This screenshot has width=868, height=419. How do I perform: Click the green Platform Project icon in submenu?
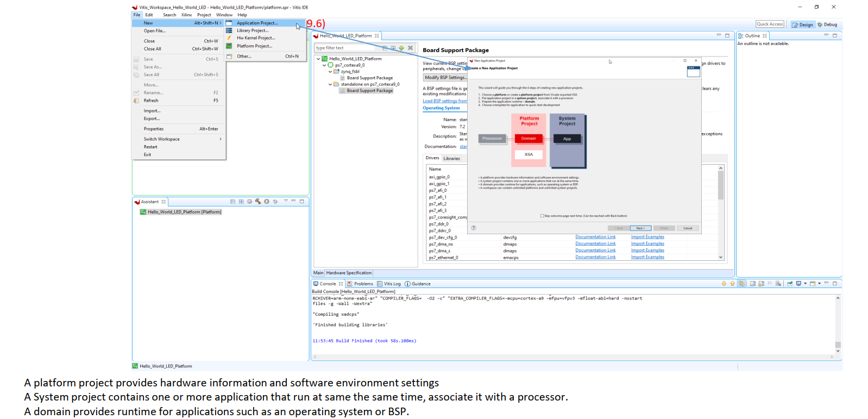click(x=229, y=46)
